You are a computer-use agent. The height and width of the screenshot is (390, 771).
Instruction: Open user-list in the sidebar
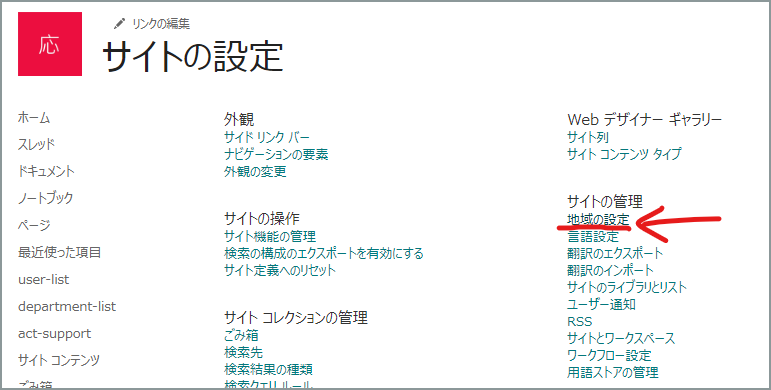click(44, 279)
